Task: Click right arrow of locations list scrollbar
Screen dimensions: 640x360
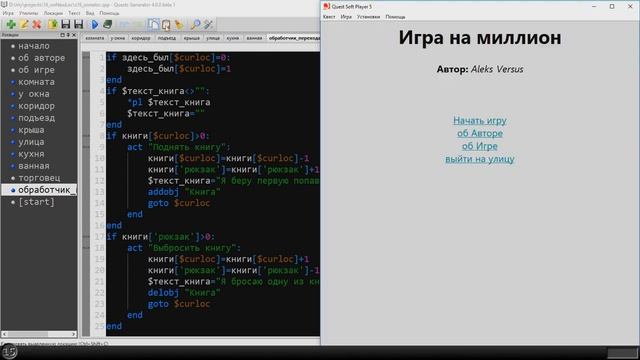Action: (73, 334)
